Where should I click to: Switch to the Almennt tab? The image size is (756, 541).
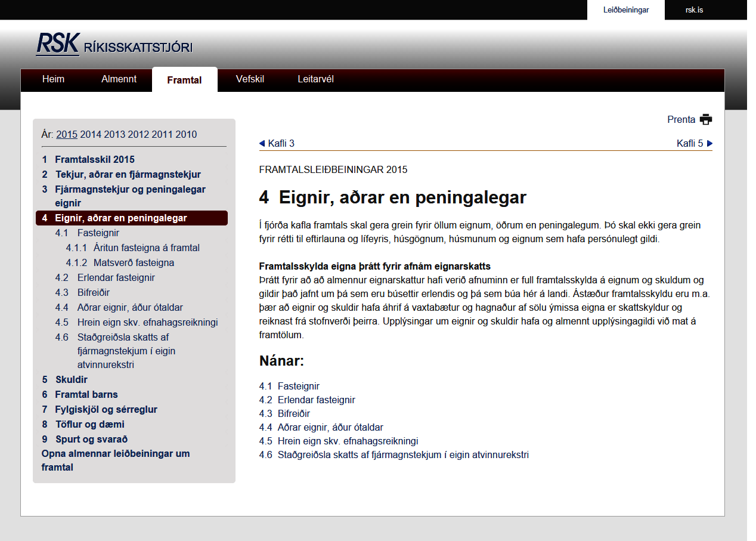click(x=119, y=79)
